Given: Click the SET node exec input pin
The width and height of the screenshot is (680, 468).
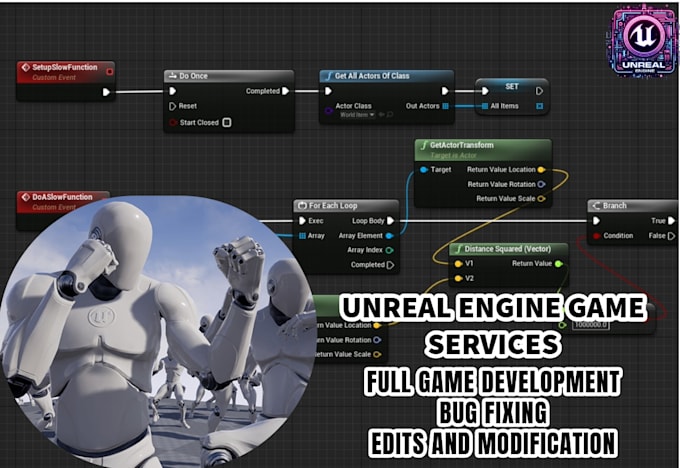Looking at the screenshot, I should tap(485, 91).
